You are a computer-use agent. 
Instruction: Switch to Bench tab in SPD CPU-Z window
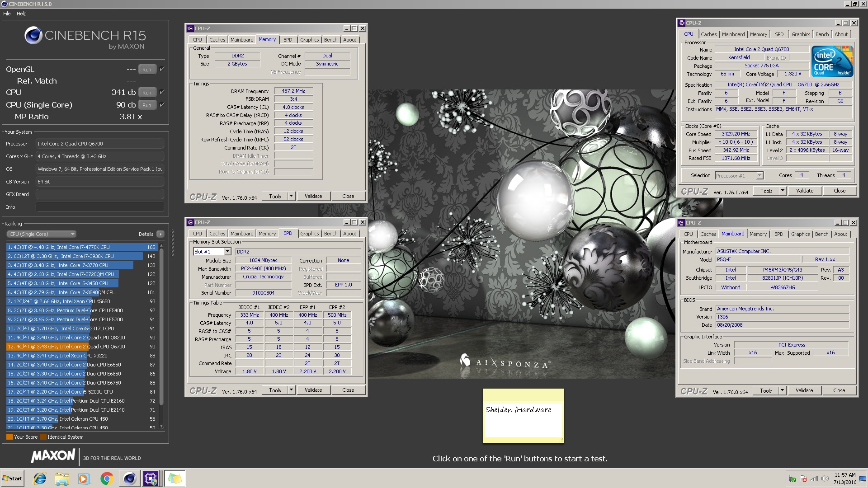(330, 234)
